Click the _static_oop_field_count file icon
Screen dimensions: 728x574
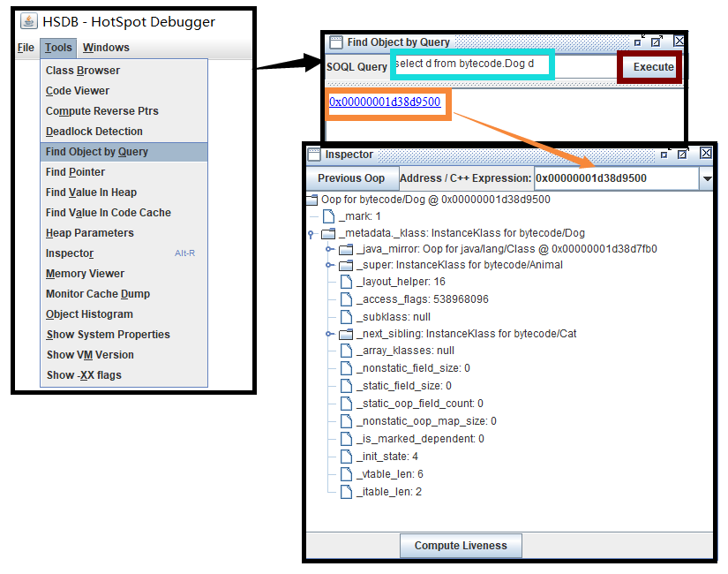coord(347,404)
